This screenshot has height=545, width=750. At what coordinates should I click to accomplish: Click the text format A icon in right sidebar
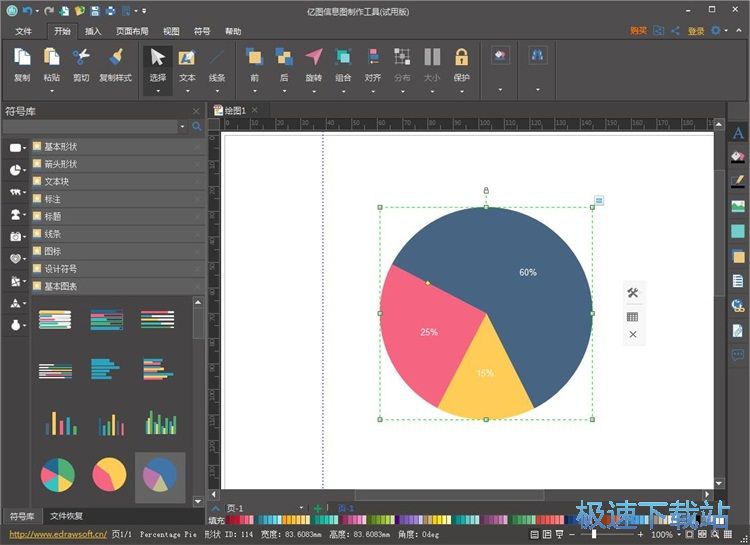click(x=738, y=133)
